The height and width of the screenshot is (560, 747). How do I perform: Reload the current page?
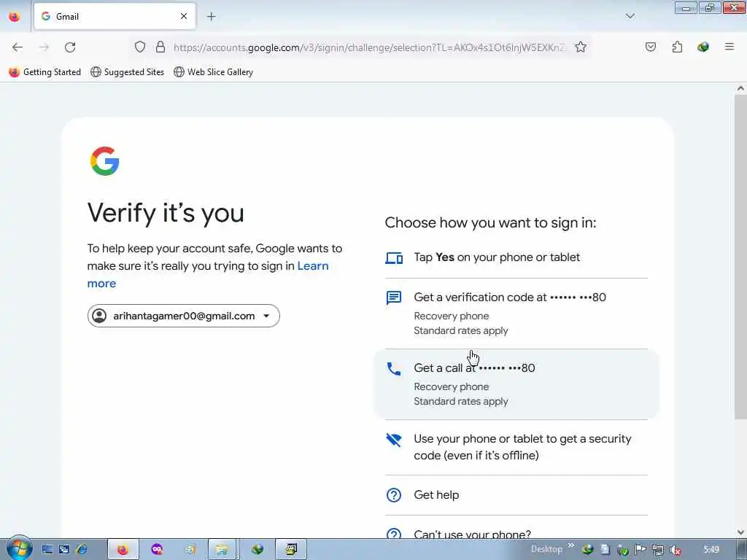[70, 47]
